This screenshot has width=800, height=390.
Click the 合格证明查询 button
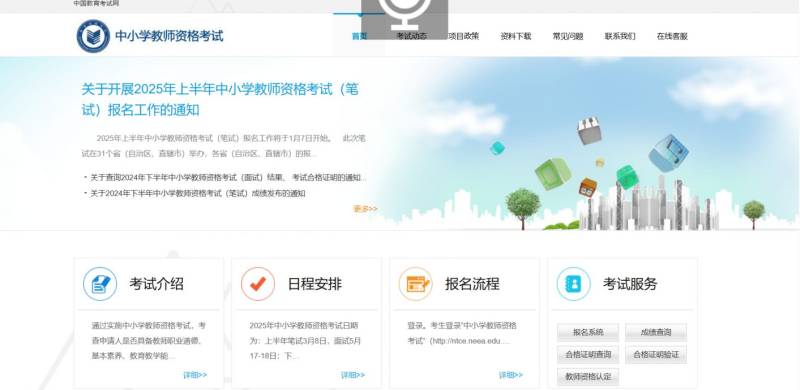click(x=588, y=354)
